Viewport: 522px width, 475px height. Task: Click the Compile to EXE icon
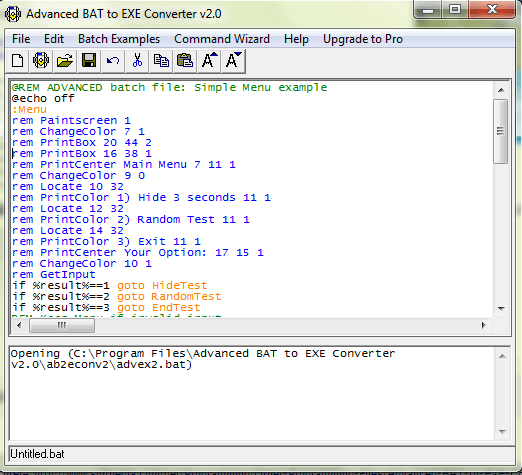click(41, 61)
